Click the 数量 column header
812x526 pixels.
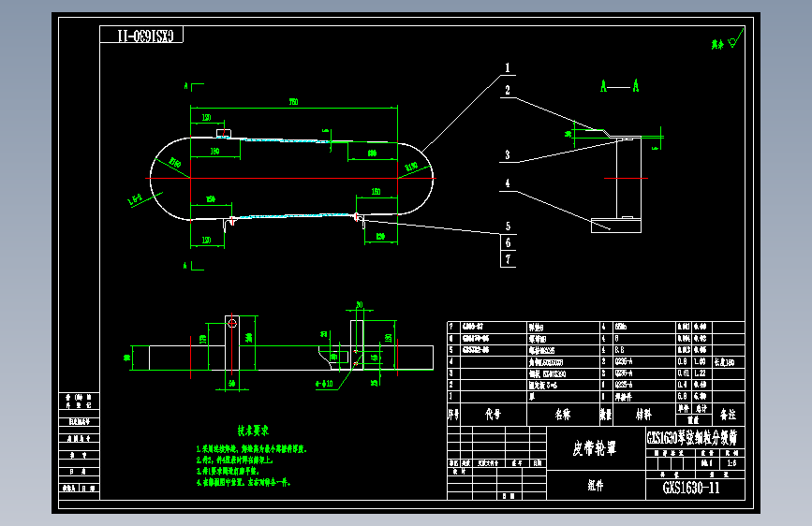606,415
